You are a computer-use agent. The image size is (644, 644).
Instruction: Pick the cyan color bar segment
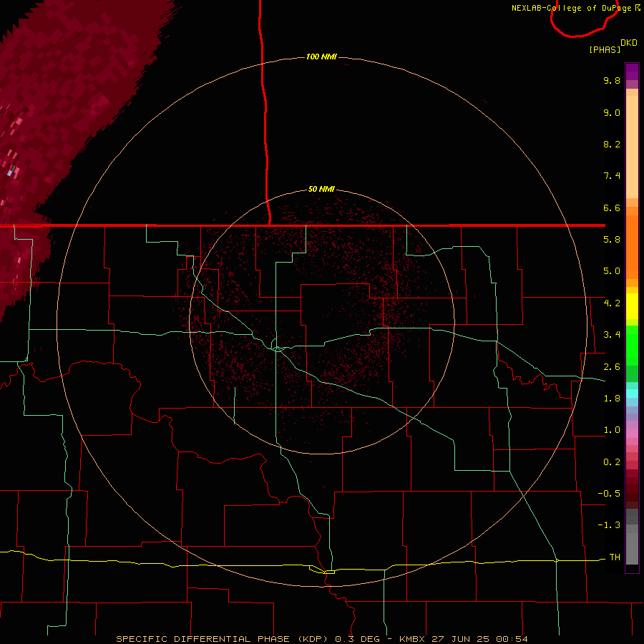[x=632, y=394]
